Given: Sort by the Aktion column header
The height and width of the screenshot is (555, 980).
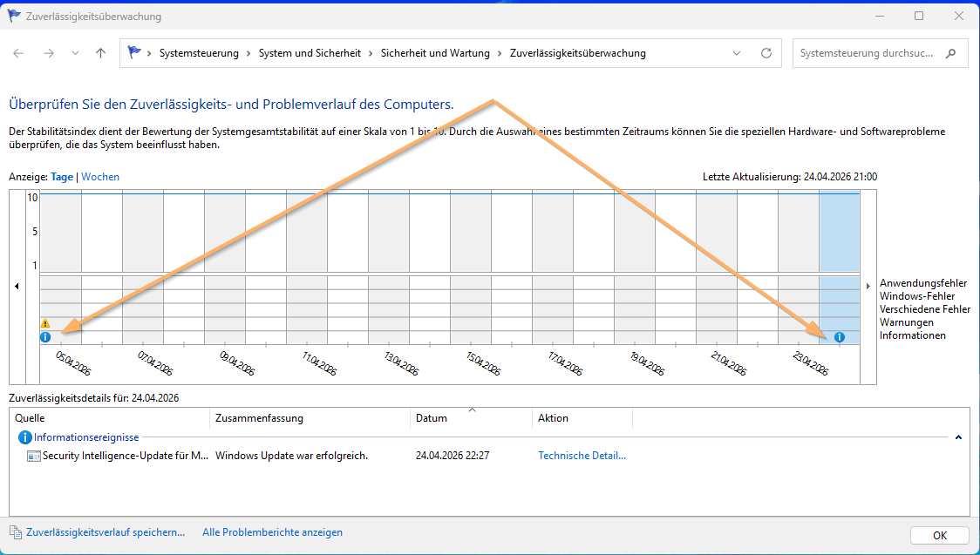Looking at the screenshot, I should tap(582, 418).
